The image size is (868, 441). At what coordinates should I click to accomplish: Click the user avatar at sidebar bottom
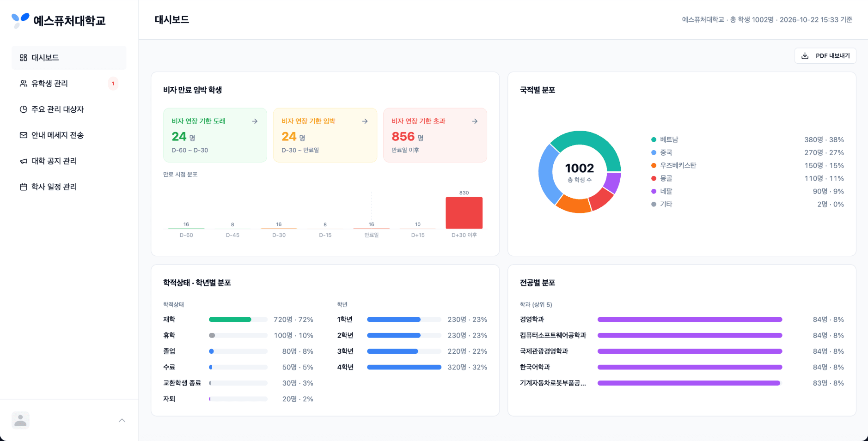(20, 420)
